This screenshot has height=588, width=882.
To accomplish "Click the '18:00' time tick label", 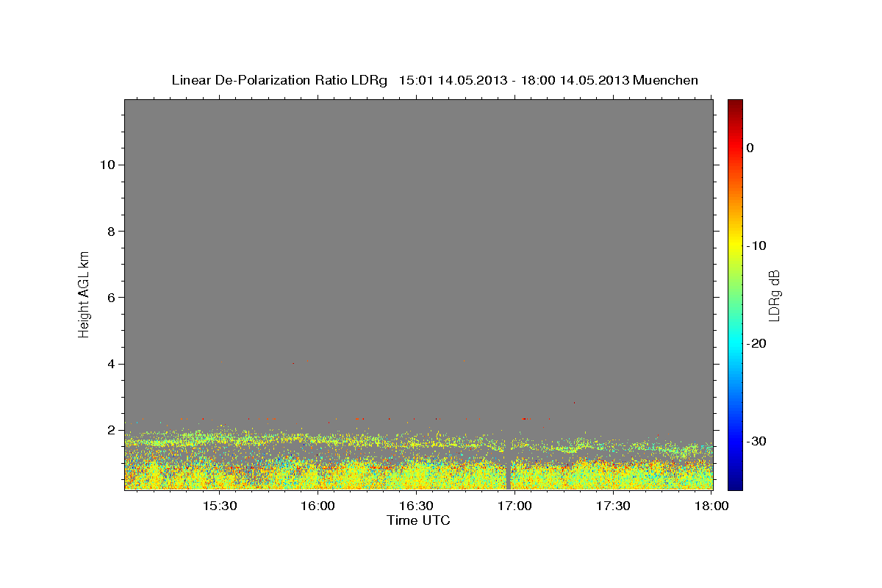I will [711, 506].
